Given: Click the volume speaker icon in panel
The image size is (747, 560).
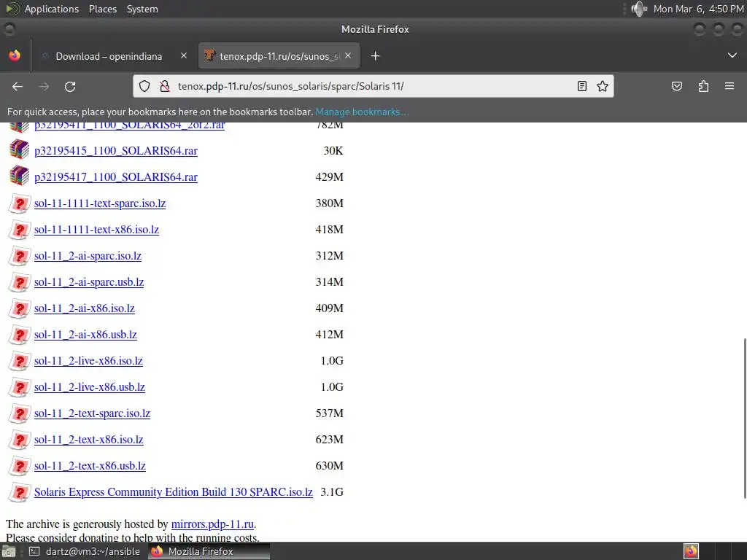Looking at the screenshot, I should (639, 9).
